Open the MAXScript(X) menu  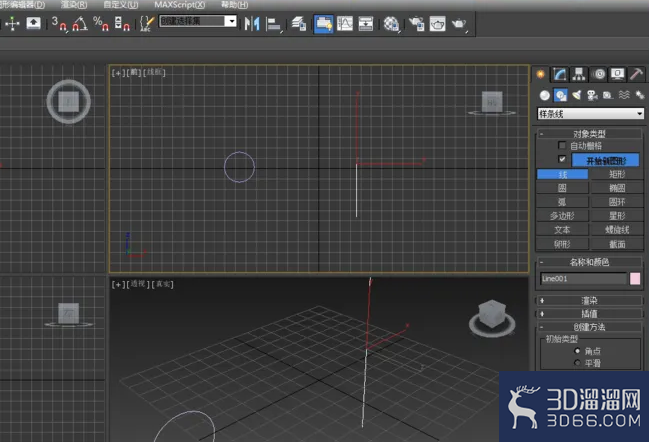tap(180, 5)
